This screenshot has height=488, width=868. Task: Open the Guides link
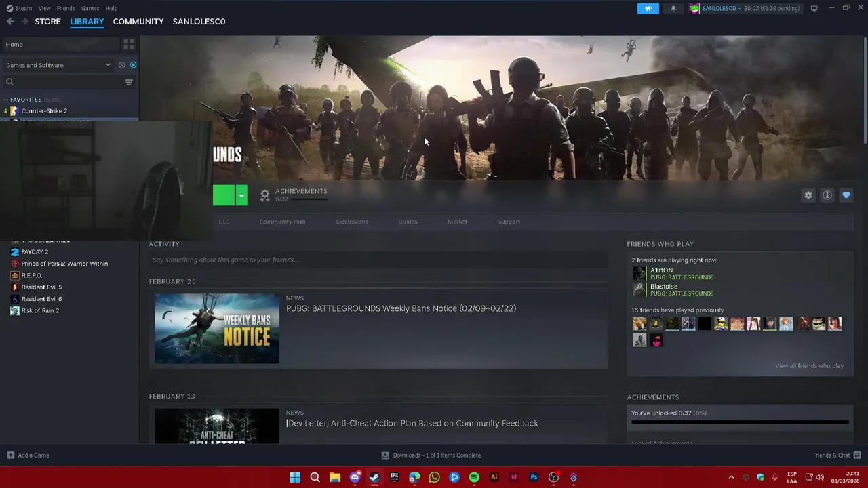point(408,222)
